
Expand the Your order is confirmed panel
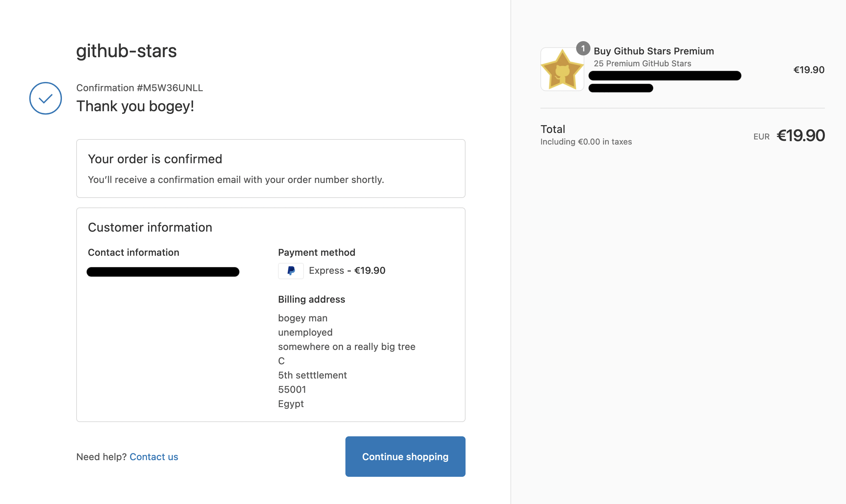155,159
